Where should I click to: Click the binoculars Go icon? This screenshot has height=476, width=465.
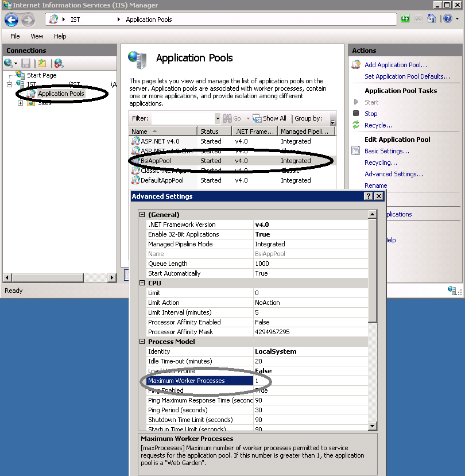tap(227, 118)
